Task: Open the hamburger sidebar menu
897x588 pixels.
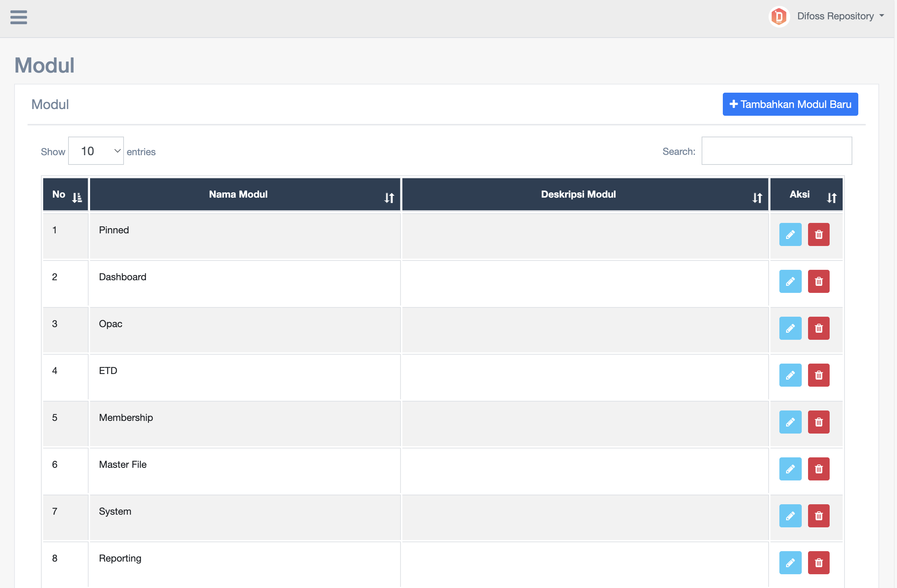Action: click(19, 17)
